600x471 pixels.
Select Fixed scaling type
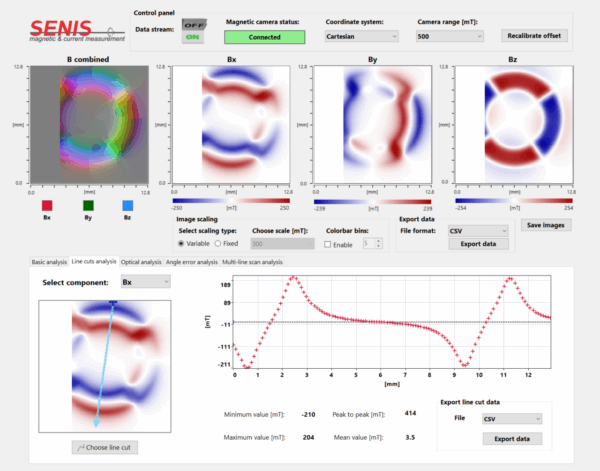(x=220, y=243)
